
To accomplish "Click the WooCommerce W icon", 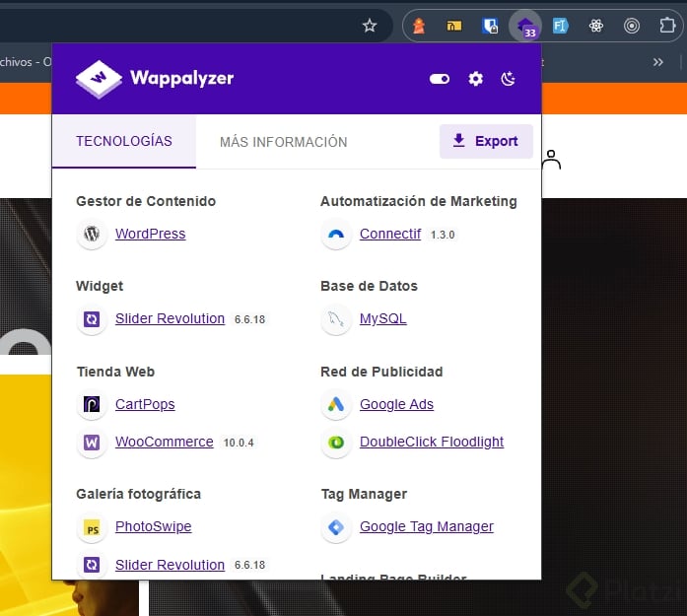I will click(x=92, y=443).
